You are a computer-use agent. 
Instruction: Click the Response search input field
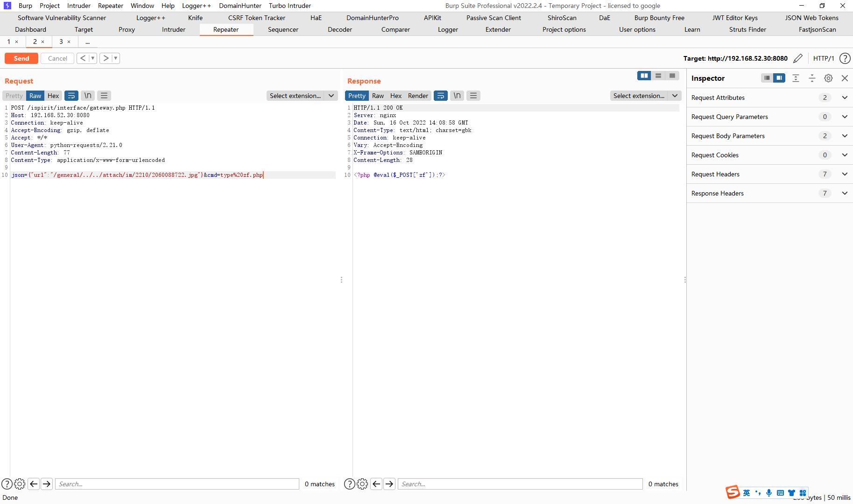[x=520, y=484]
